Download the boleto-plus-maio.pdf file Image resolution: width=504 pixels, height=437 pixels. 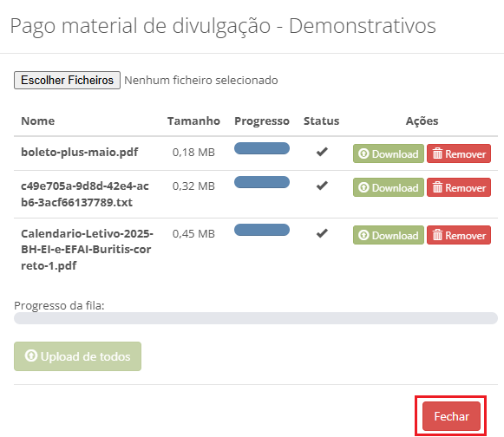coord(389,153)
